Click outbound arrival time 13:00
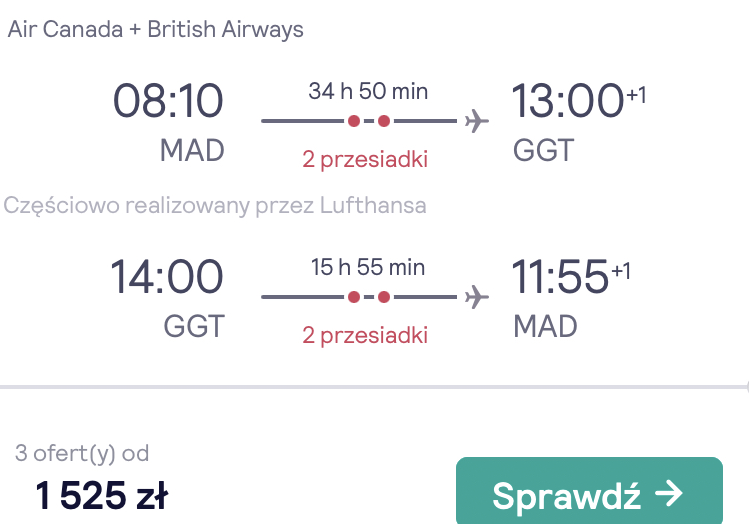The width and height of the screenshot is (749, 524). [x=567, y=101]
